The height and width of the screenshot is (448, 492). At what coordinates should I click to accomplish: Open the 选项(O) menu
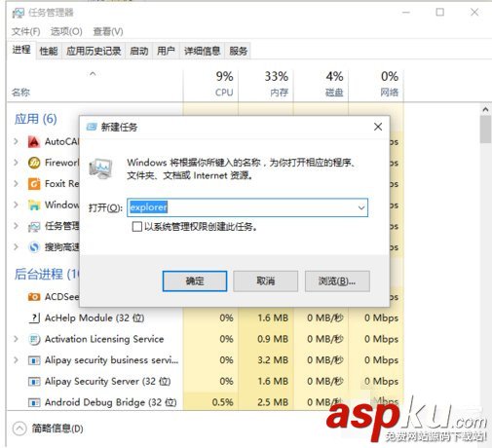pyautogui.click(x=66, y=31)
